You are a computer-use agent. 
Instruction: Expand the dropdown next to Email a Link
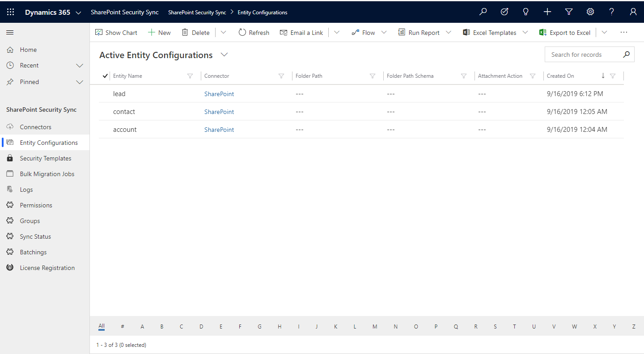coord(337,32)
